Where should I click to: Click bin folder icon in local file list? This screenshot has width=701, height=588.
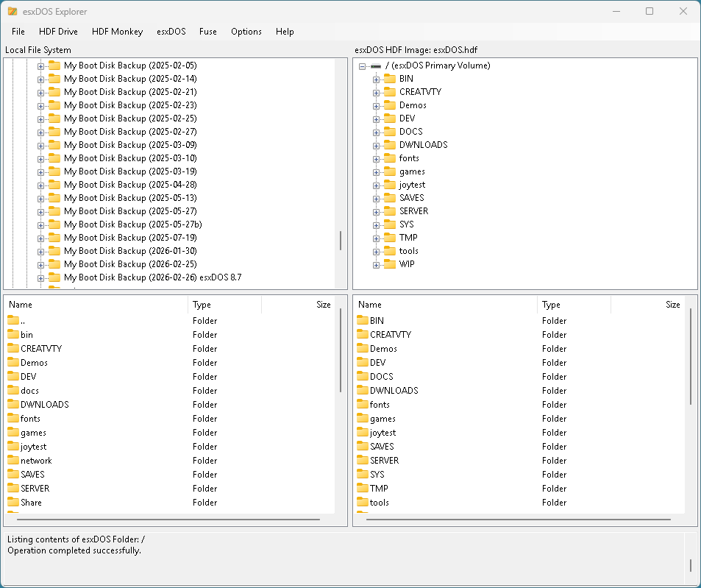pyautogui.click(x=13, y=334)
